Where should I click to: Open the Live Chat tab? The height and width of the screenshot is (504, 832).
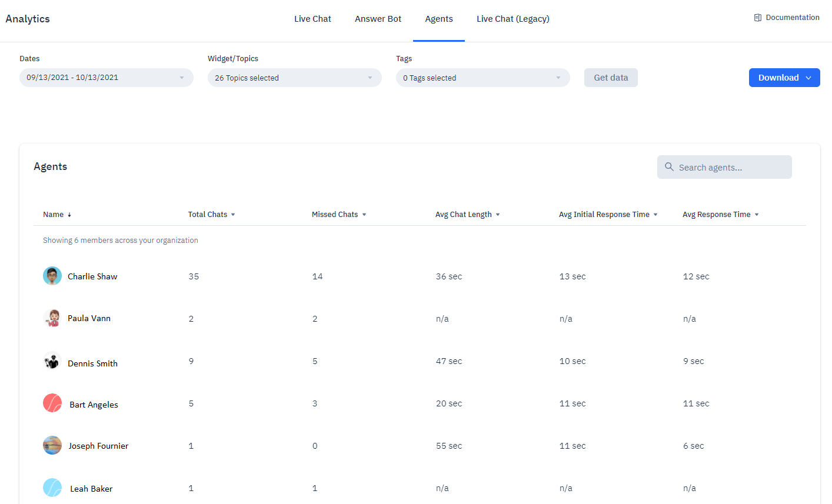[312, 19]
